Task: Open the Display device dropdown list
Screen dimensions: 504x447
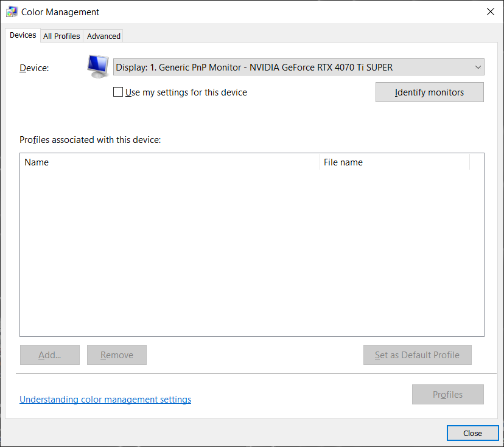Action: pyautogui.click(x=298, y=67)
